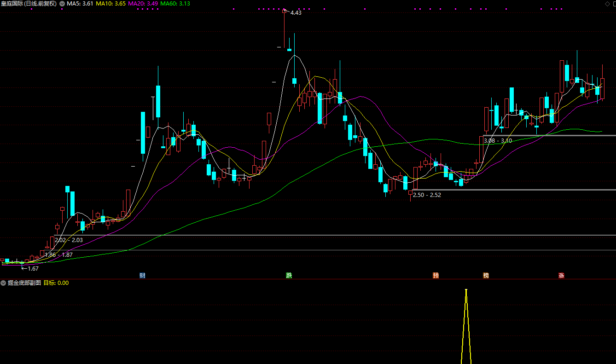The height and width of the screenshot is (364, 616).
Task: Expand the 掘金底部副图 indicator dropdown arrow
Action: [x=4, y=283]
